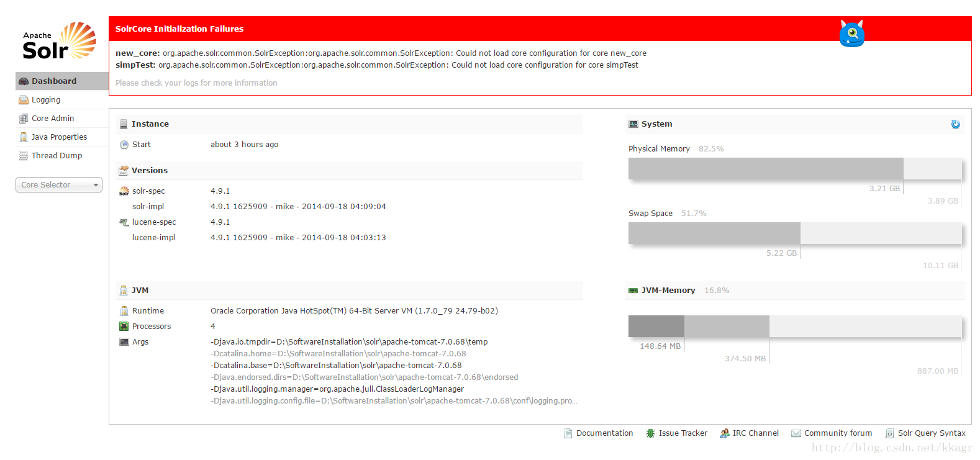Click the Documentation page icon
This screenshot has width=980, height=460.
pyautogui.click(x=568, y=433)
